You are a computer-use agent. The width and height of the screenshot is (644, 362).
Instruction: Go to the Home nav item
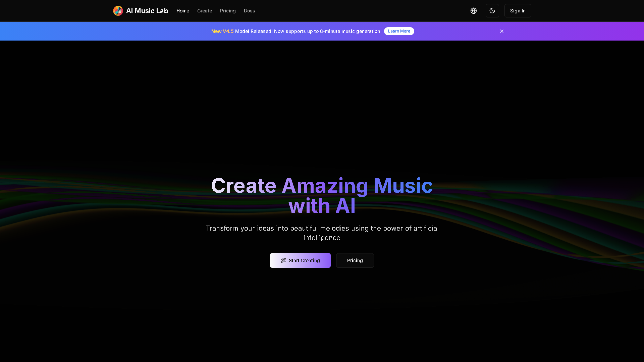[x=183, y=11]
